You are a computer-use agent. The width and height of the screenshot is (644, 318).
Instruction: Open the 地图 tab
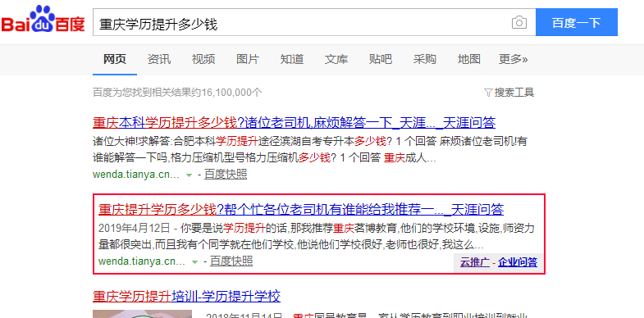(469, 59)
